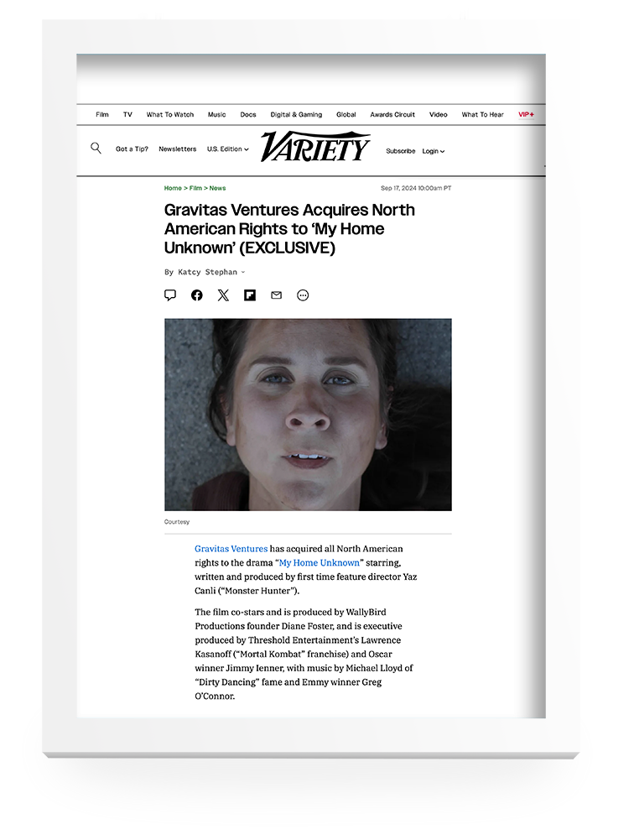Screen dimensions: 634x840
Task: Email the article using envelope icon
Action: [x=276, y=295]
